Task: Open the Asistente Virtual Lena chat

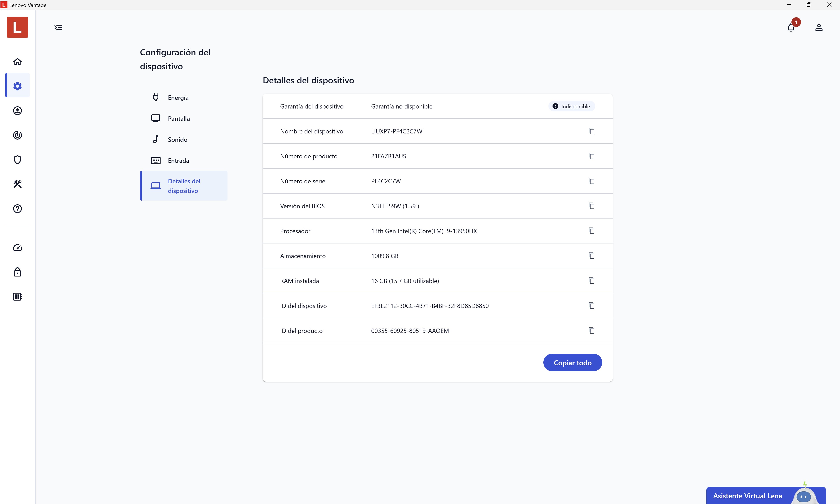Action: click(x=766, y=495)
